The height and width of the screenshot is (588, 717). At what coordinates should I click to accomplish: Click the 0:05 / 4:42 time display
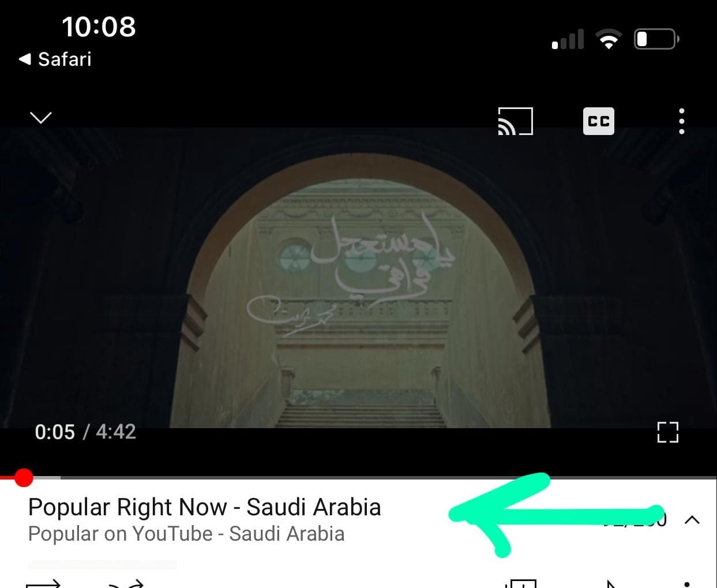[85, 432]
